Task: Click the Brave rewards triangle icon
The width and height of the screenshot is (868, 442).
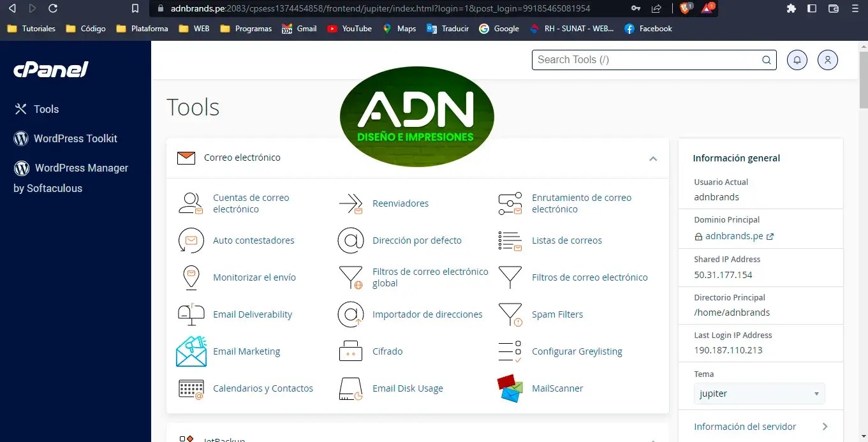Action: [x=707, y=8]
